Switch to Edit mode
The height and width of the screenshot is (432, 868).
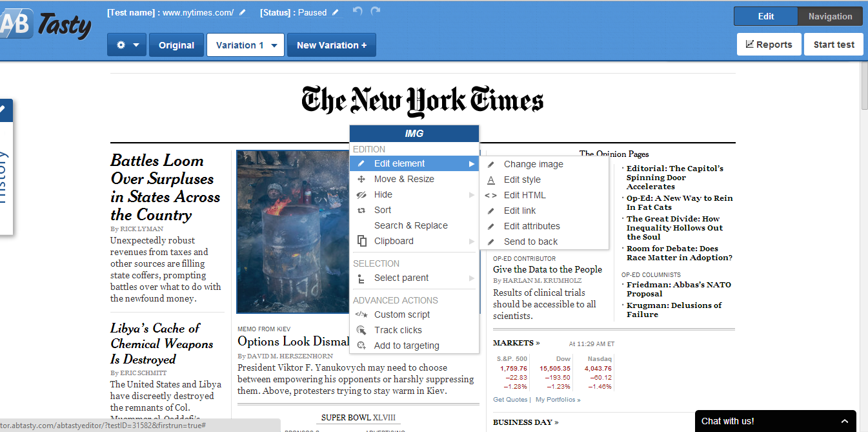coord(766,16)
